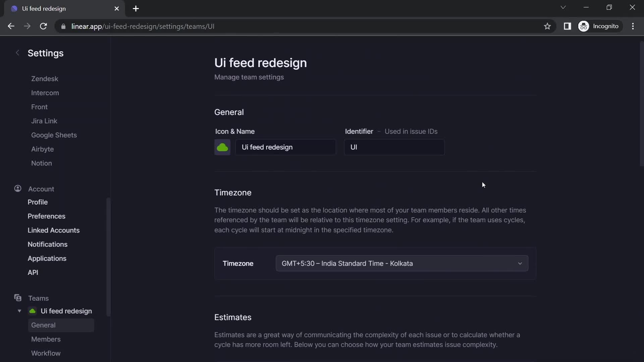This screenshot has width=644, height=362.
Task: Click the back arrow to exit Settings
Action: click(x=17, y=52)
